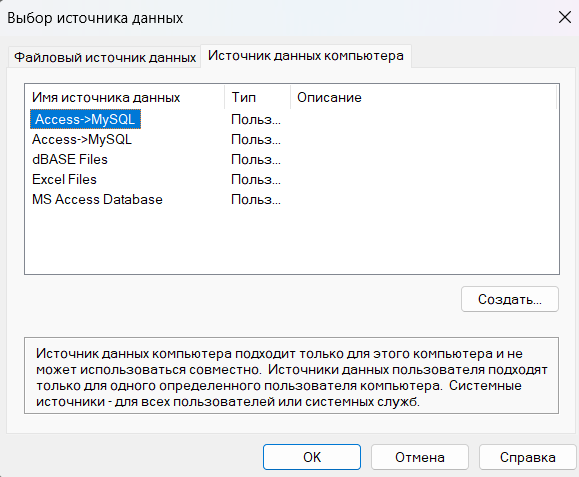Click the Польз... type in the MS Access Database row
Image resolution: width=579 pixels, height=477 pixels.
[256, 199]
